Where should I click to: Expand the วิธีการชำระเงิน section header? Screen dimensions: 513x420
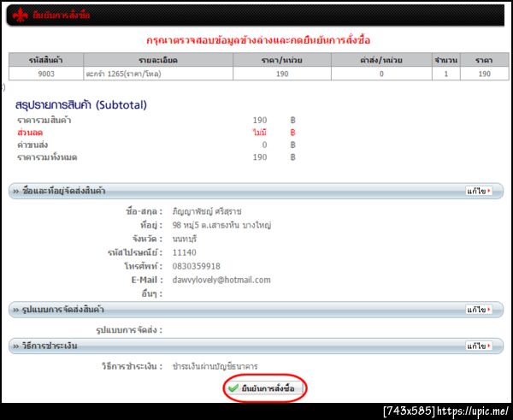point(256,346)
